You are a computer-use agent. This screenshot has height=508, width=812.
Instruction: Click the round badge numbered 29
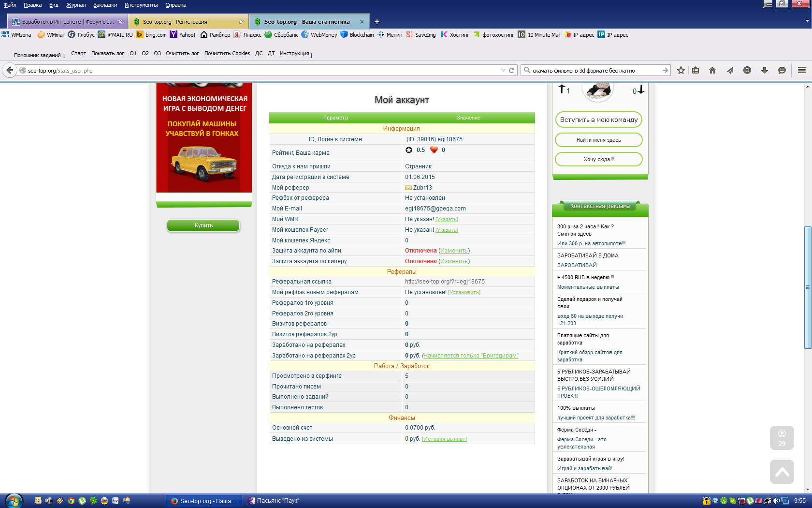782,438
